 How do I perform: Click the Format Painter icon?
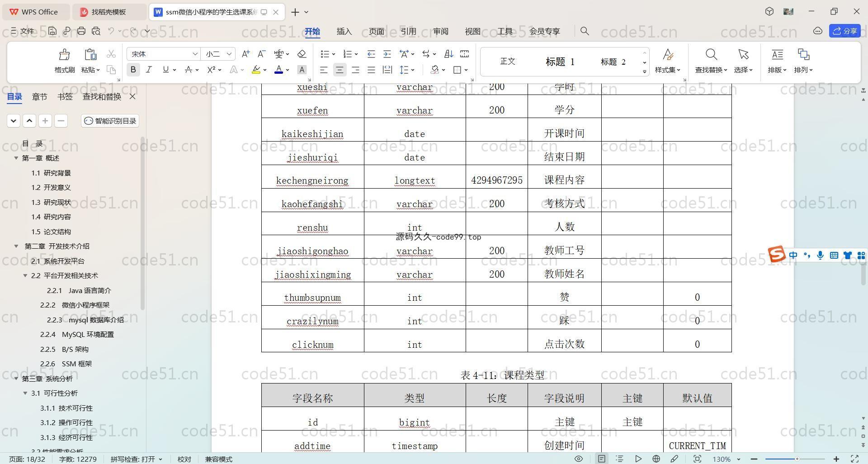click(64, 55)
